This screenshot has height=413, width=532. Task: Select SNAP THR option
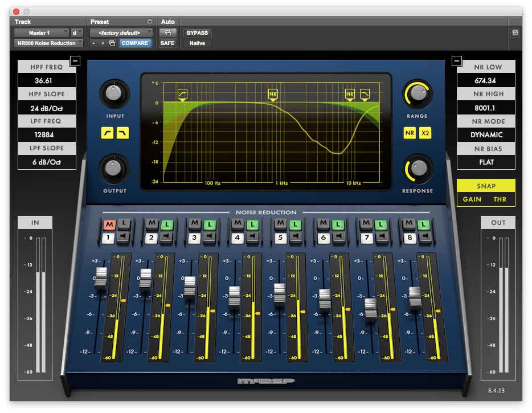(x=500, y=199)
